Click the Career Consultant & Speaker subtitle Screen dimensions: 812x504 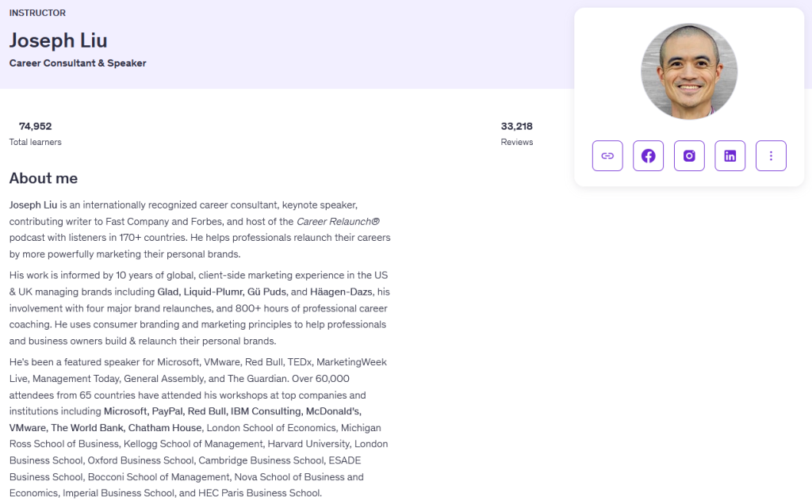[x=78, y=63]
